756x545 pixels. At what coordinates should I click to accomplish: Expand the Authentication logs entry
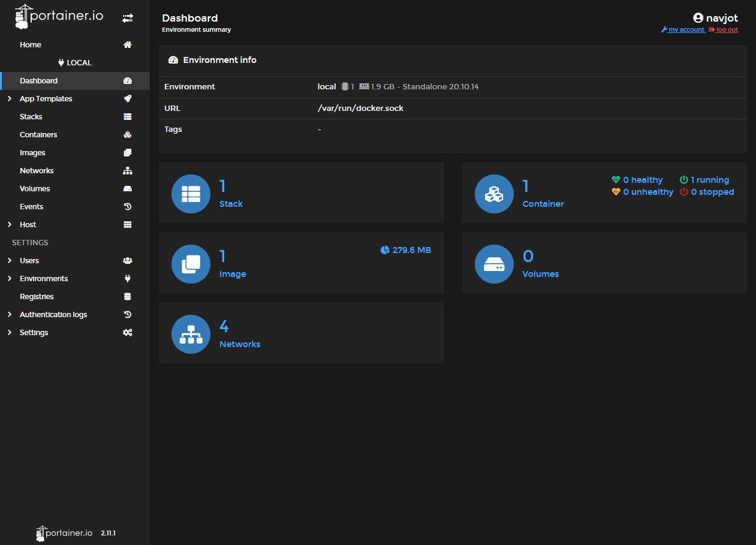(x=9, y=314)
